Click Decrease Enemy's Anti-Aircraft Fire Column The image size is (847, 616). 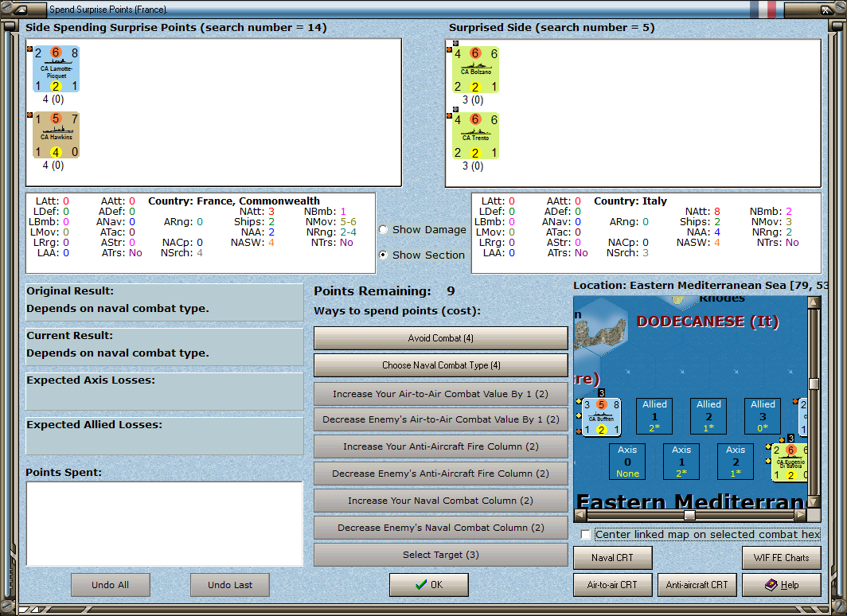[x=441, y=474]
